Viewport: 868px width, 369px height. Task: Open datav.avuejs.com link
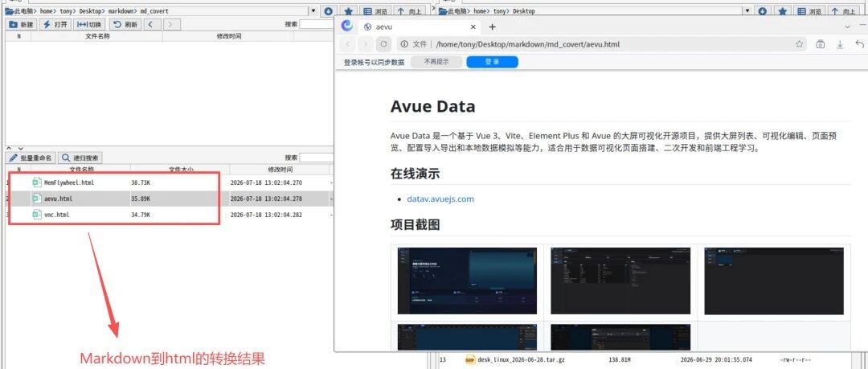pos(440,199)
